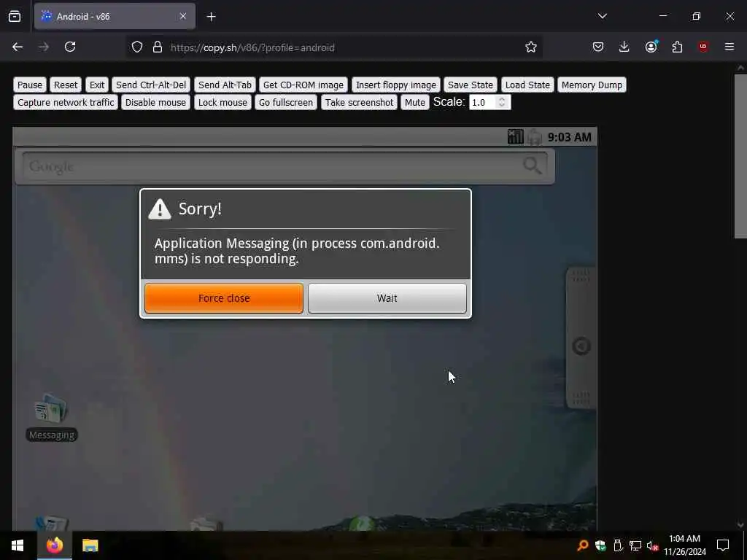747x560 pixels.
Task: Click the Windows Security tray icon
Action: 600,545
